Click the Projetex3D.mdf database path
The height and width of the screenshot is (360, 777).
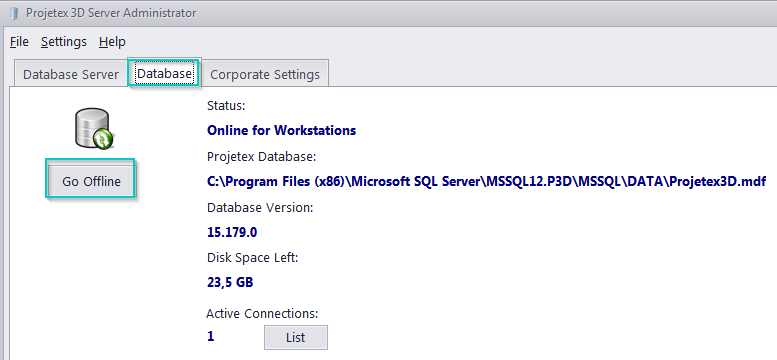[487, 181]
